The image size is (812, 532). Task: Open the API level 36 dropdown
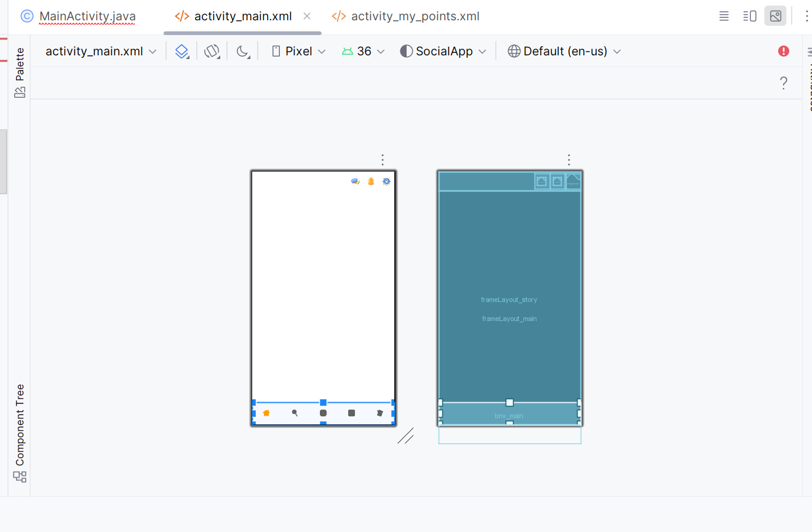pos(364,51)
